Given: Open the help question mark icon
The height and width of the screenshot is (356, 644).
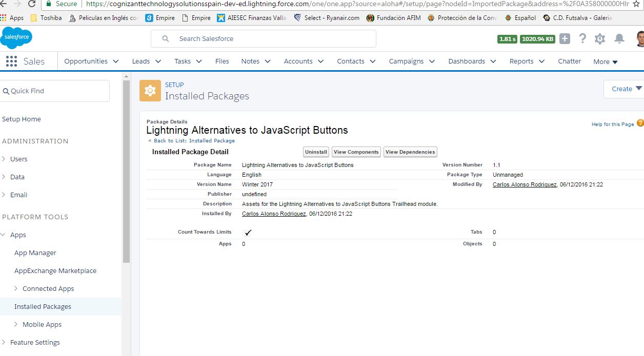Looking at the screenshot, I should pyautogui.click(x=582, y=39).
